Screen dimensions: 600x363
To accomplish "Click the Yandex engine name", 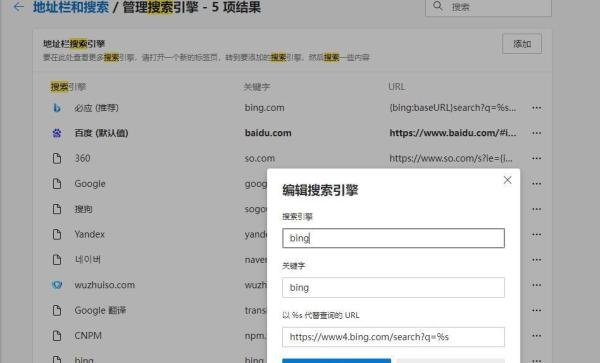I will click(90, 234).
